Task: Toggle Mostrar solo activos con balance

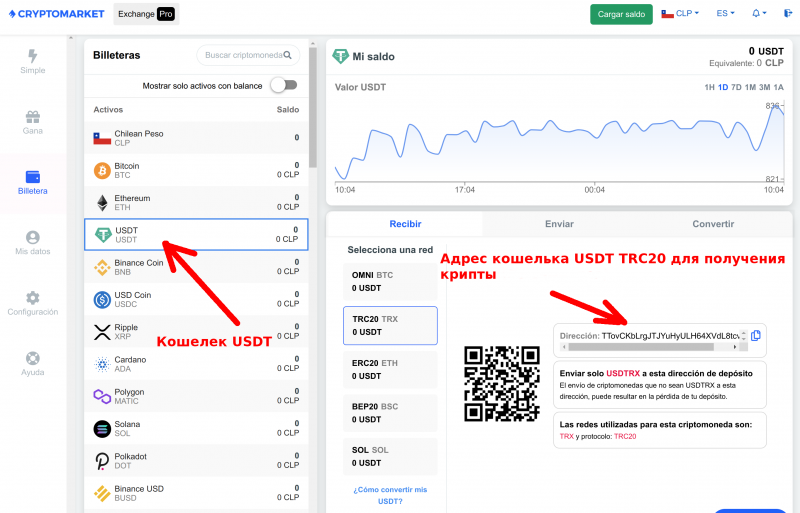Action: click(x=284, y=86)
